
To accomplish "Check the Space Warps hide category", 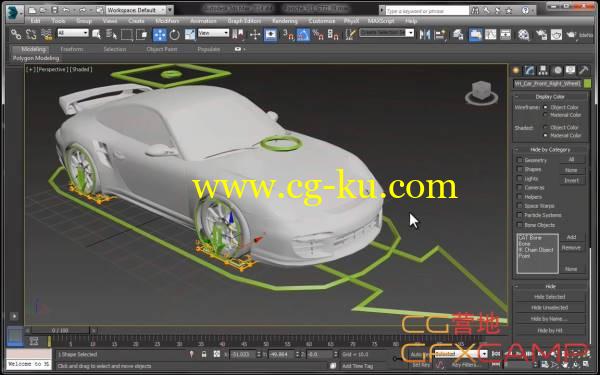I will [520, 206].
